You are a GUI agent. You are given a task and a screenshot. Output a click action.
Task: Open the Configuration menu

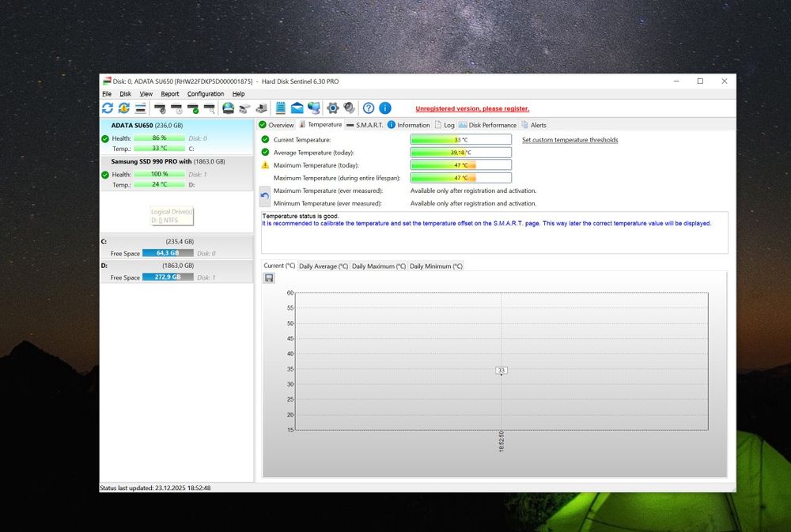point(206,94)
